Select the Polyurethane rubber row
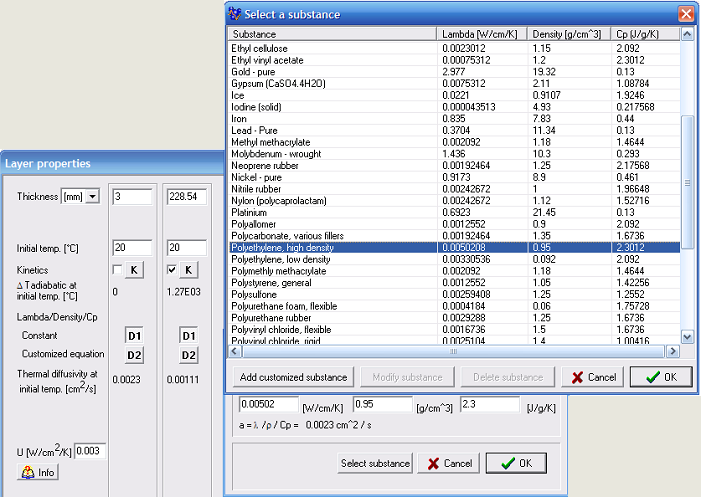The height and width of the screenshot is (497, 701). tap(455, 318)
